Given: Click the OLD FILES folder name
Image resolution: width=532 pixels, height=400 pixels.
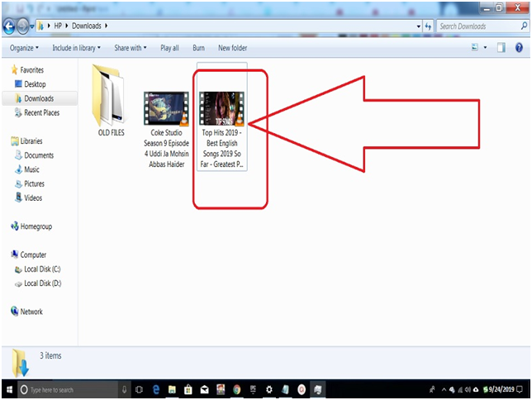Looking at the screenshot, I should (x=111, y=133).
